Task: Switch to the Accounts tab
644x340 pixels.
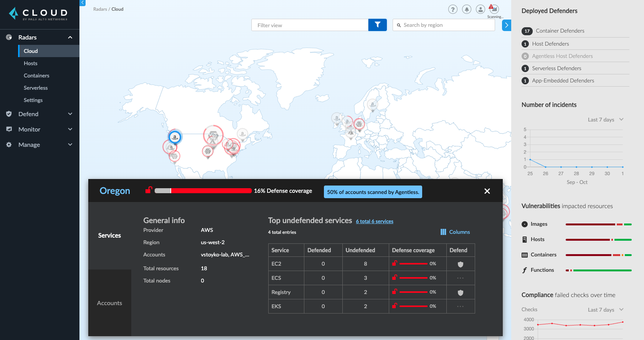Action: [x=110, y=303]
